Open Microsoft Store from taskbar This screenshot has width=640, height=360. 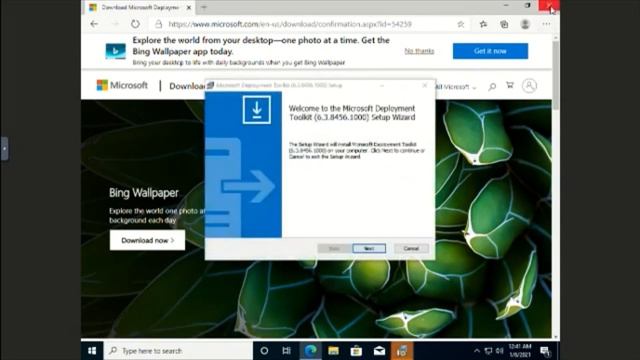pos(356,351)
